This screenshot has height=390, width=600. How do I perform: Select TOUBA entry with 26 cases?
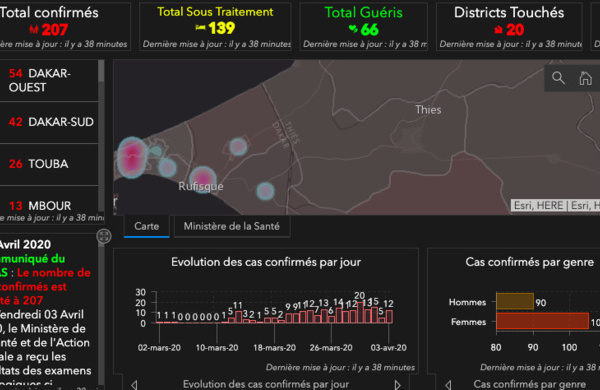(x=49, y=164)
